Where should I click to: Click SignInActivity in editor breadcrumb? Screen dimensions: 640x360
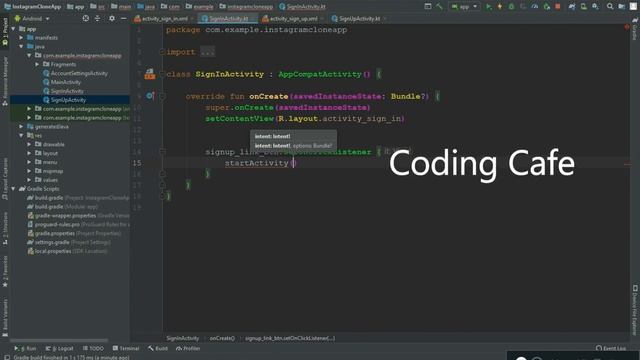point(182,338)
